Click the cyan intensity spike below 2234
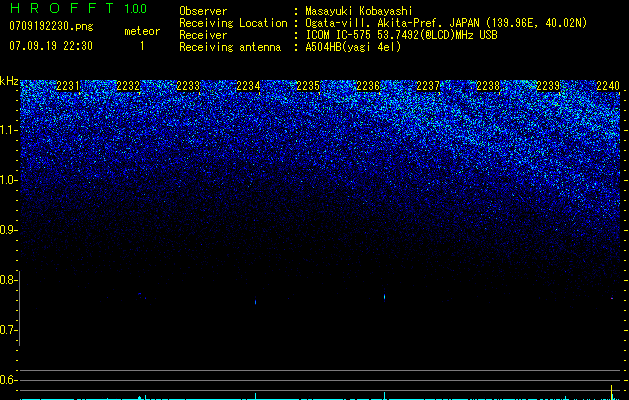The image size is (629, 400). click(x=256, y=396)
